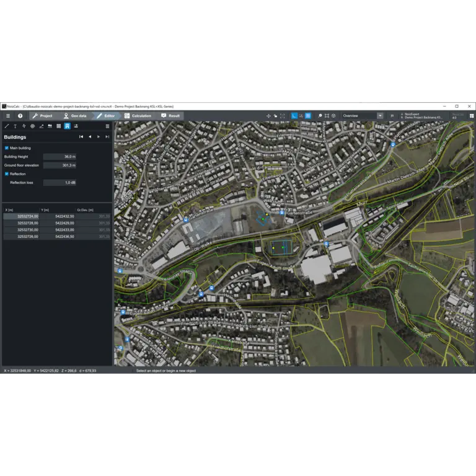This screenshot has height=476, width=476.
Task: Select the sound source lightning tool
Action: click(x=24, y=126)
